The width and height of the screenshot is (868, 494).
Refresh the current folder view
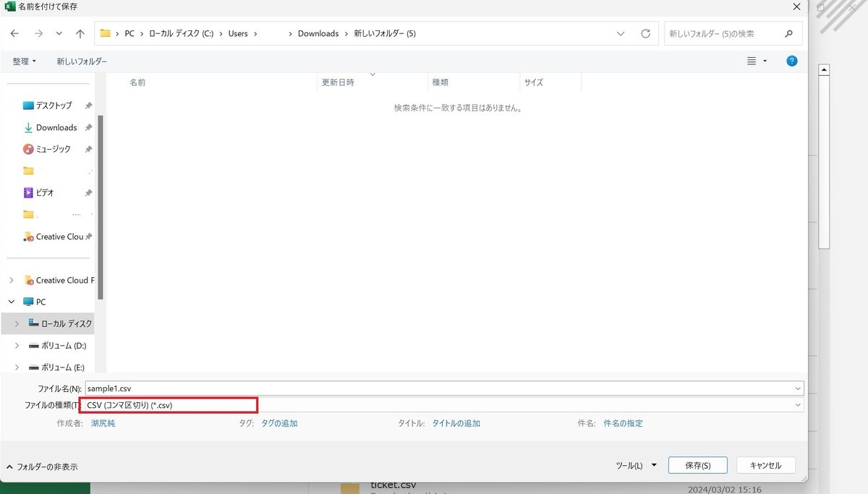coord(645,33)
